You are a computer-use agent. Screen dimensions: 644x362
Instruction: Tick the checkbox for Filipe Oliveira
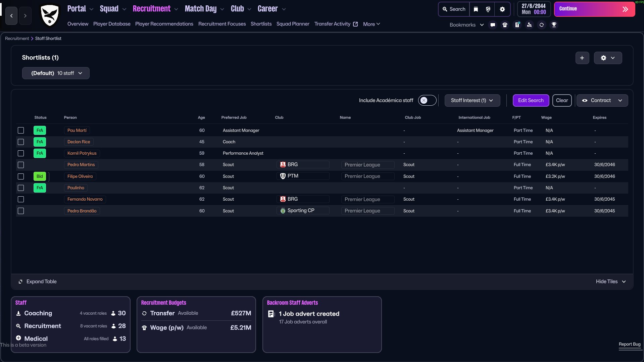pos(21,176)
